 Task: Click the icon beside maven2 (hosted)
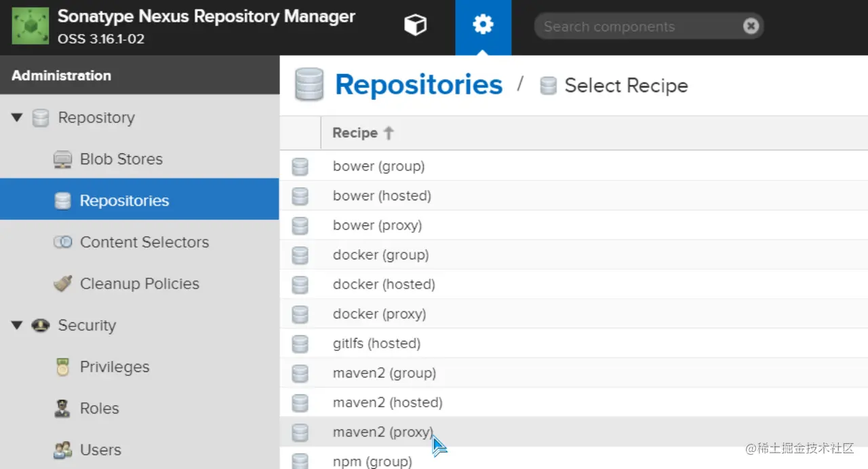300,403
